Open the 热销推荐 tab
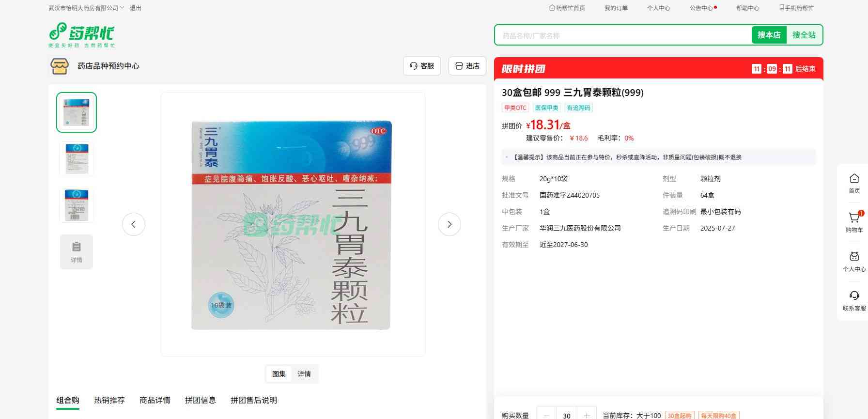This screenshot has width=868, height=419. [x=109, y=400]
